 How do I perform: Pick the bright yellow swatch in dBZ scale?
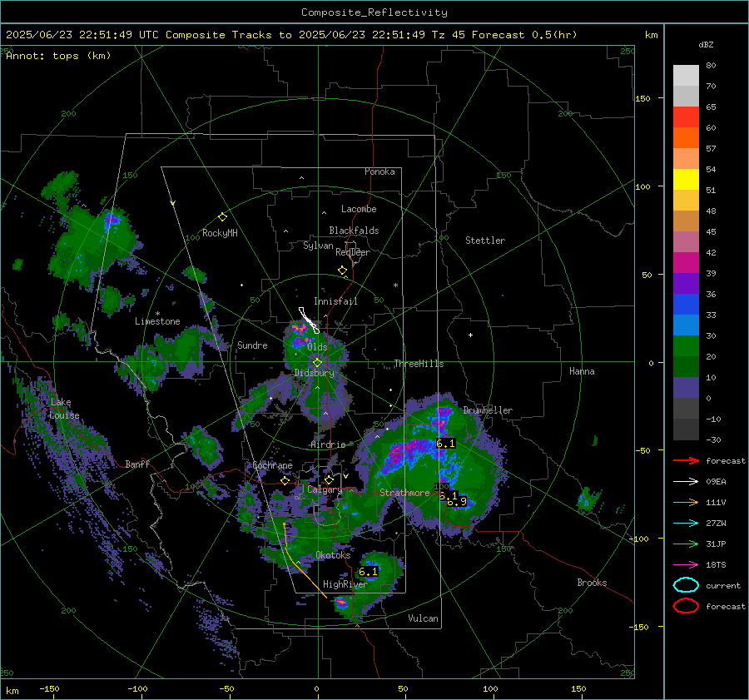(686, 179)
